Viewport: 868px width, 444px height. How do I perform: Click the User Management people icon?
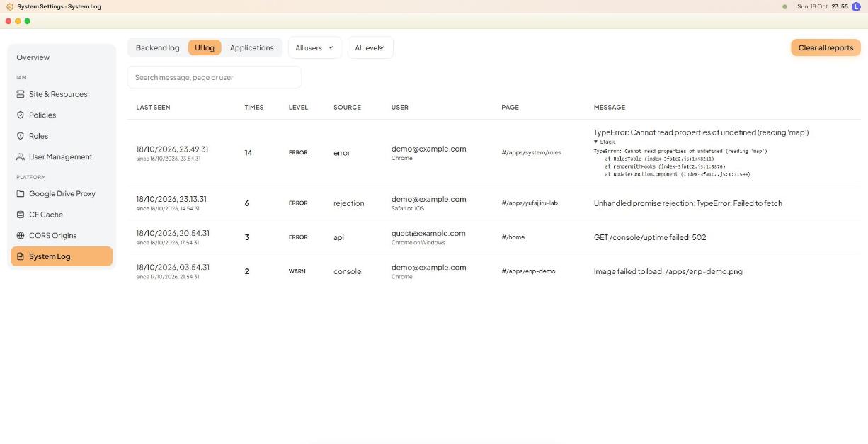pyautogui.click(x=21, y=156)
